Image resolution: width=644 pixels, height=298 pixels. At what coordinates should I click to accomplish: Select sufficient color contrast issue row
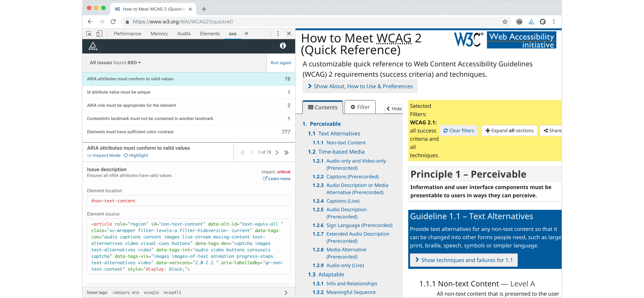coord(189,132)
